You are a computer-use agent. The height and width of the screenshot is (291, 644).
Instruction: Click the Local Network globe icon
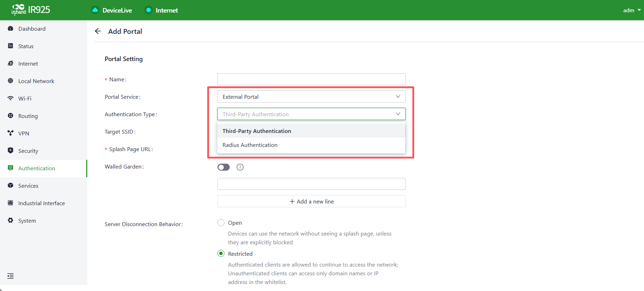(x=10, y=81)
